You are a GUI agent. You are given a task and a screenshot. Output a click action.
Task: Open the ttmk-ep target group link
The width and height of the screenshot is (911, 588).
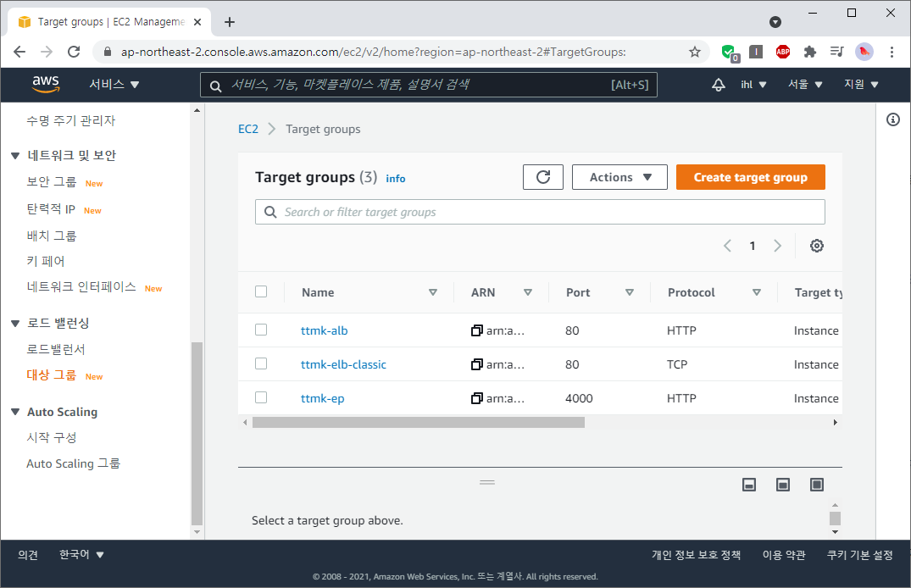pos(323,398)
